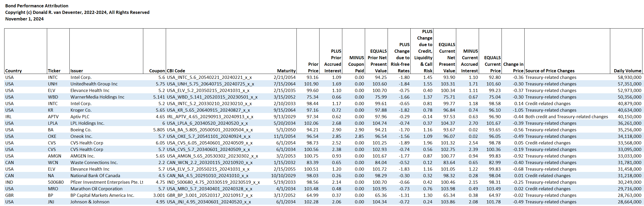Click maturity date '9/13/2029'

(x=285, y=117)
